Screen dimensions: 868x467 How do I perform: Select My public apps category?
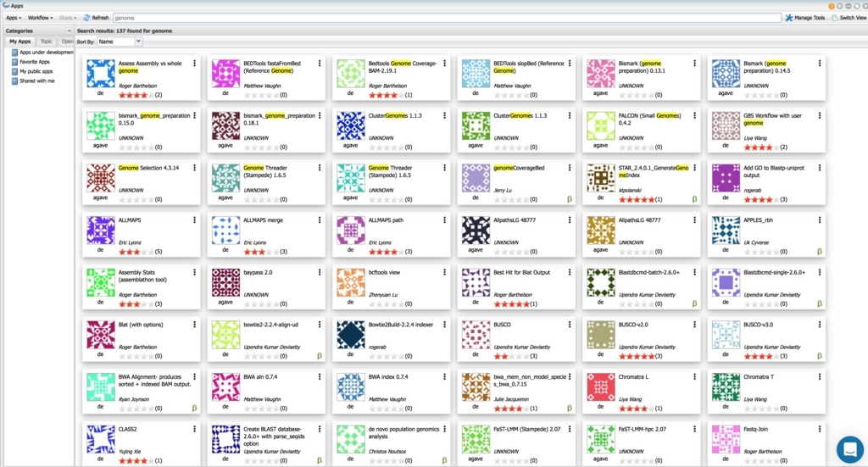36,71
